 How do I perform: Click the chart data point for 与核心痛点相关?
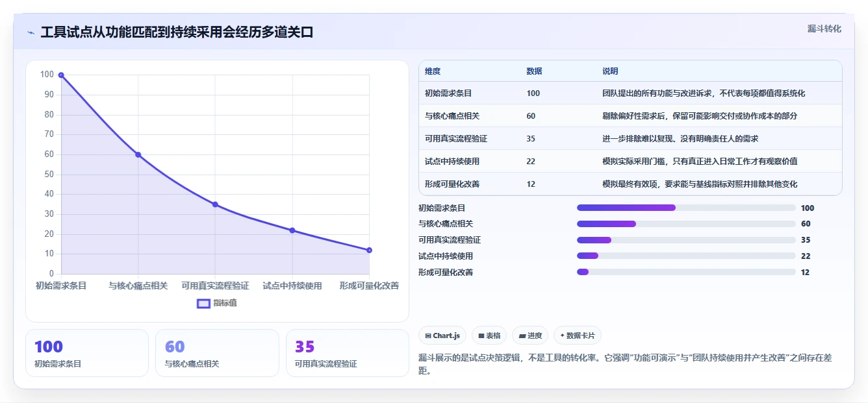pos(138,154)
